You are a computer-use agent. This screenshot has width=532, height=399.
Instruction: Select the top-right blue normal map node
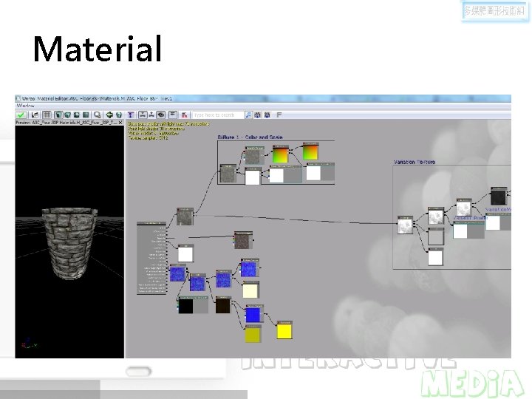point(250,268)
